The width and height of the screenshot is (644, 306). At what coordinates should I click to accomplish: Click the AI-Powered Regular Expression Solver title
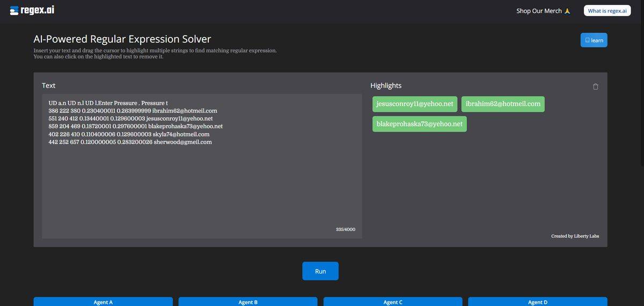coord(122,39)
